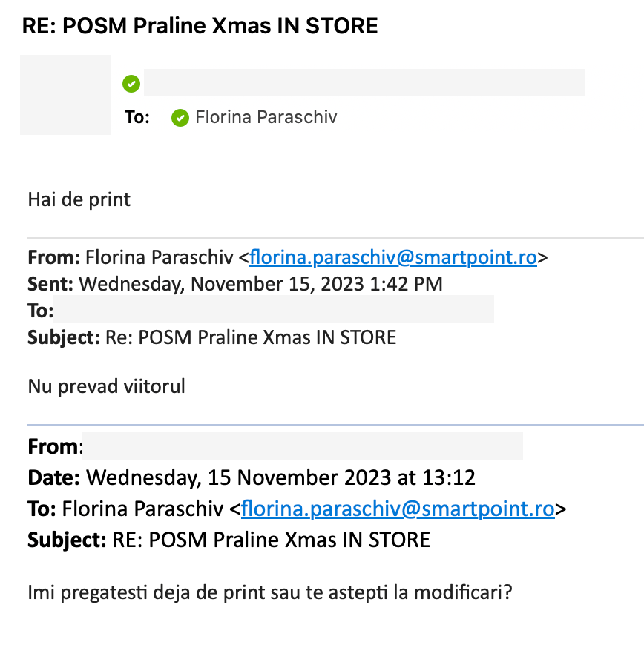Click the "Nu prevad viitorul" reply text
Screen dimensions: 644x645
(106, 386)
